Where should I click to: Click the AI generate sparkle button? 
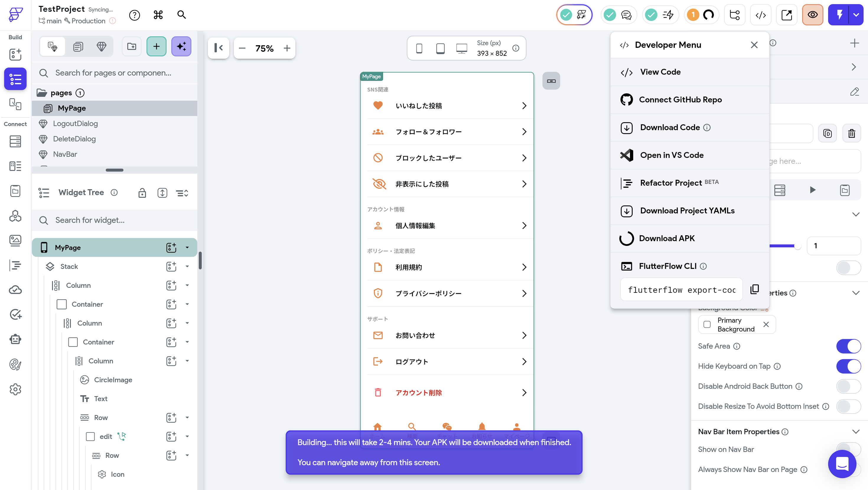point(181,46)
